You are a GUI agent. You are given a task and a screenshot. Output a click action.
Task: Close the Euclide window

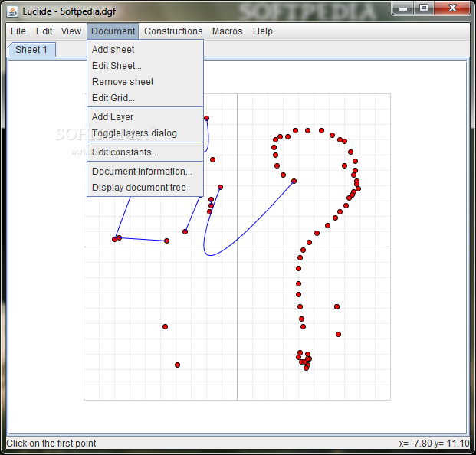point(452,8)
